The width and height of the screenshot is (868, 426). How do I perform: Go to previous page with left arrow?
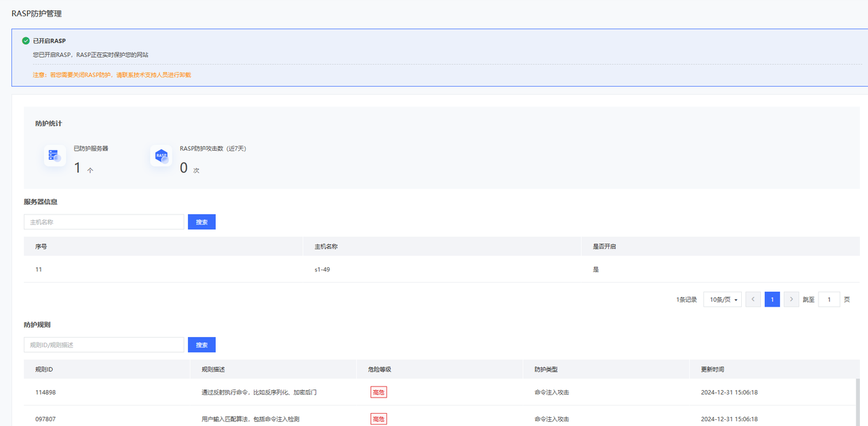tap(753, 299)
